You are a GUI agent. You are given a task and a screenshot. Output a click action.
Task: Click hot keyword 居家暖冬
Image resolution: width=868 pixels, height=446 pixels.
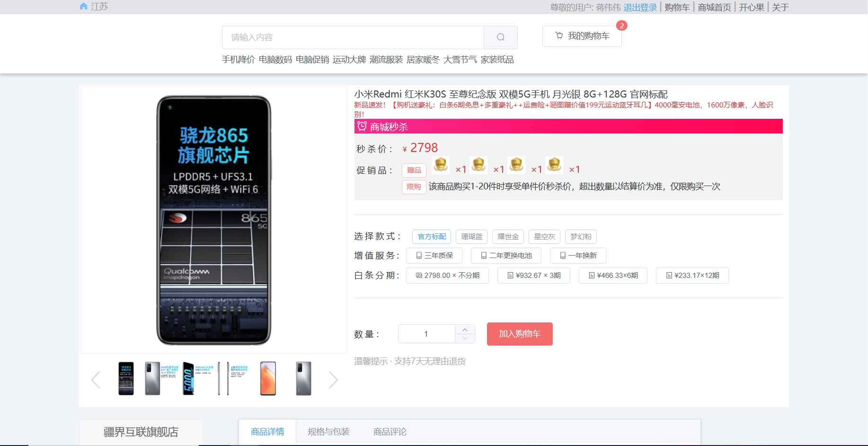[x=423, y=60]
